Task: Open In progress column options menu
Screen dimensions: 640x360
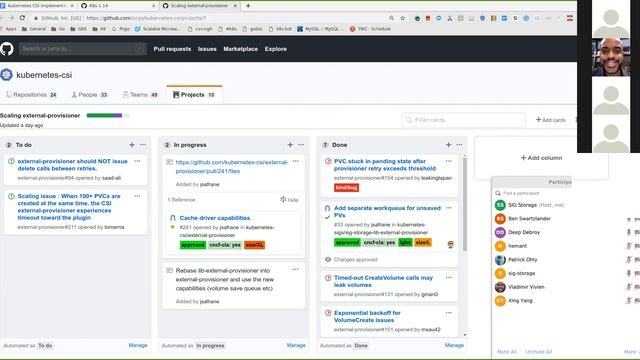Action: [301, 145]
